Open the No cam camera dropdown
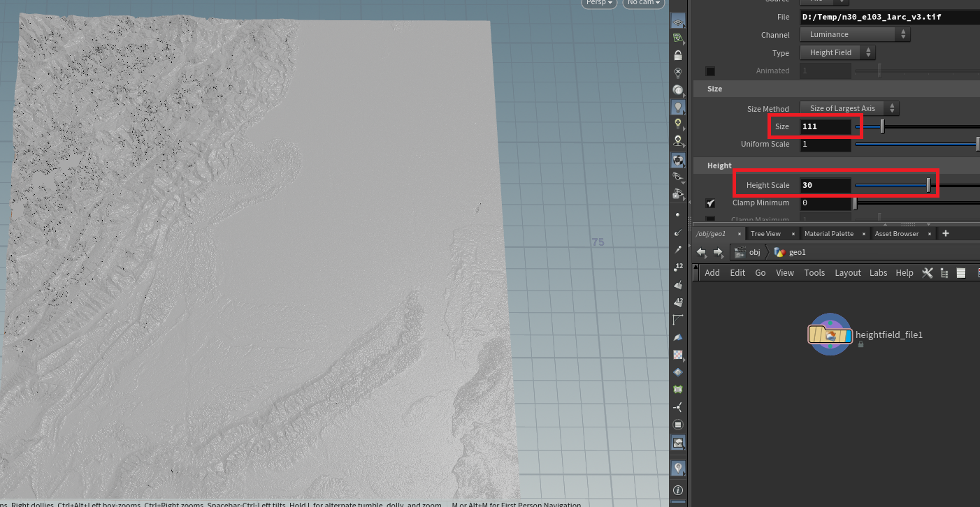The height and width of the screenshot is (507, 980). 644,3
